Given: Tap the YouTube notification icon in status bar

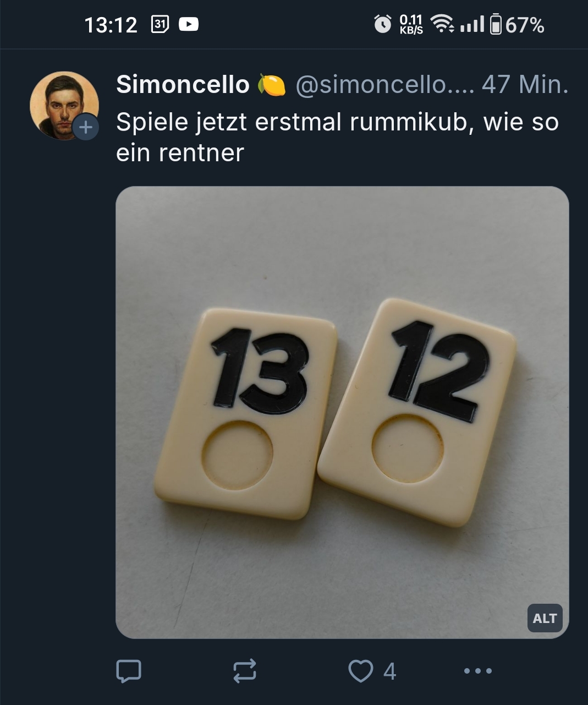Looking at the screenshot, I should (x=189, y=24).
